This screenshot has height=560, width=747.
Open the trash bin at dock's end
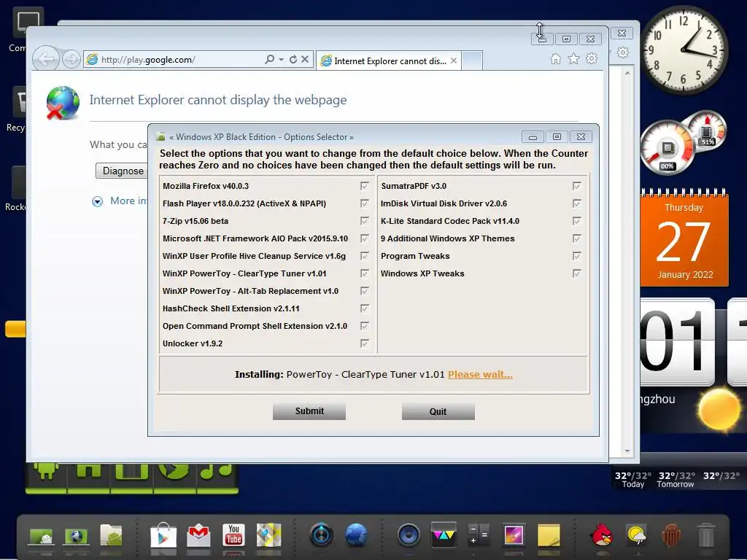pyautogui.click(x=706, y=535)
